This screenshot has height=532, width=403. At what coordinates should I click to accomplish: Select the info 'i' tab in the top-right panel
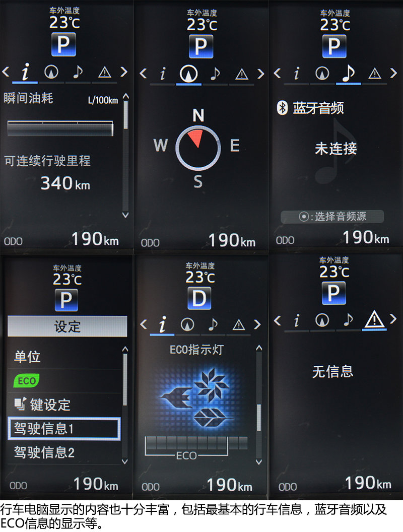point(297,73)
